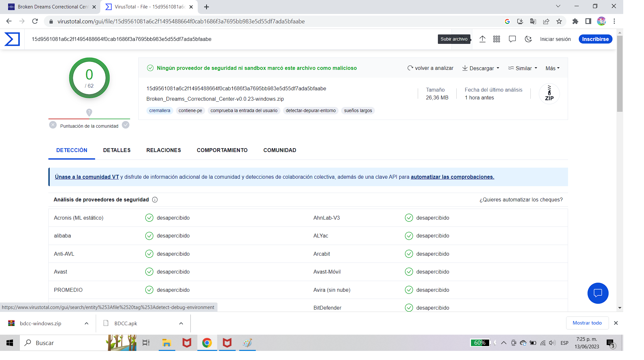Click the cremallera tag
The image size is (644, 360).
(x=160, y=110)
